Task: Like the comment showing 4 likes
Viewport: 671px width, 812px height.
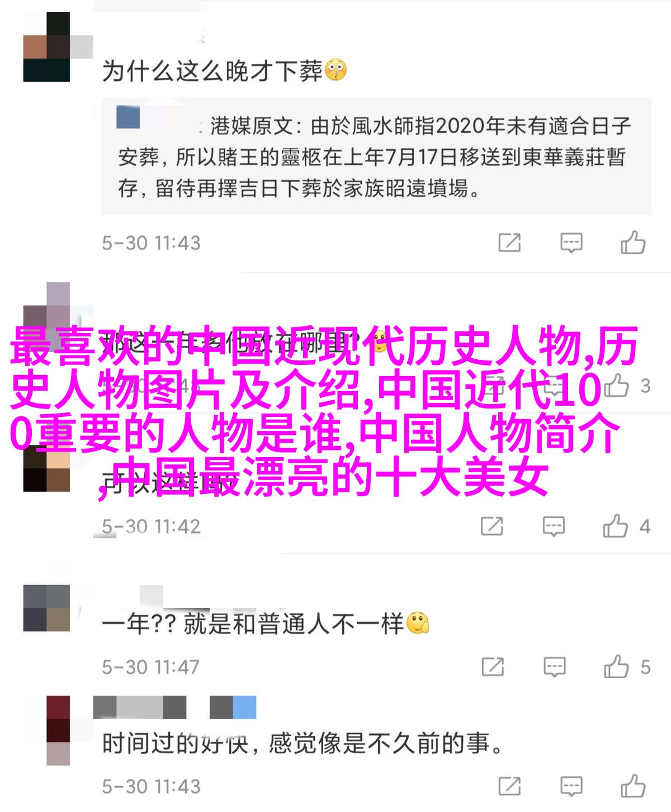Action: tap(616, 525)
